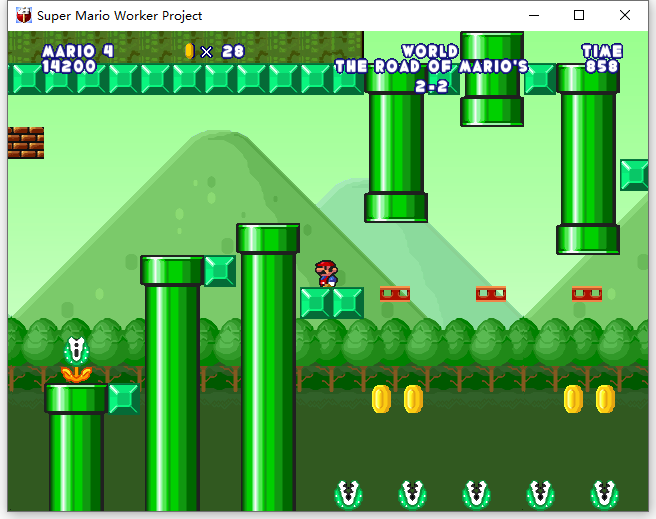Click the score value 14200

point(69,66)
